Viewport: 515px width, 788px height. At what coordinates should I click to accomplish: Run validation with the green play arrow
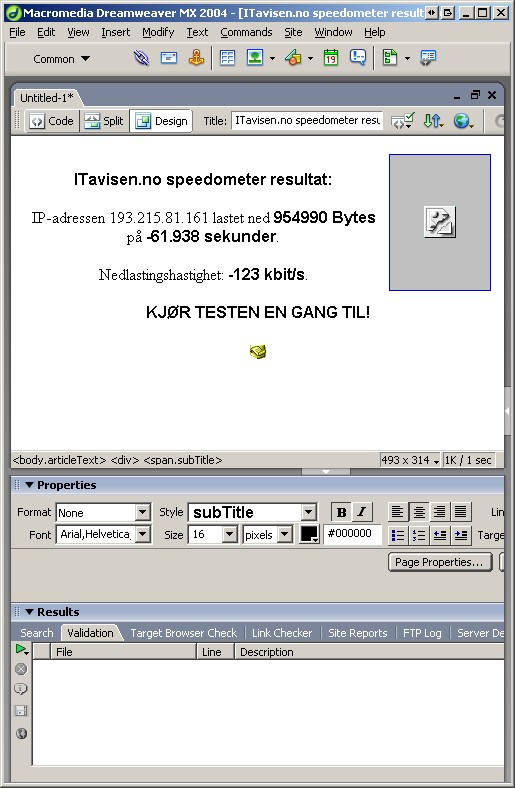[x=21, y=649]
